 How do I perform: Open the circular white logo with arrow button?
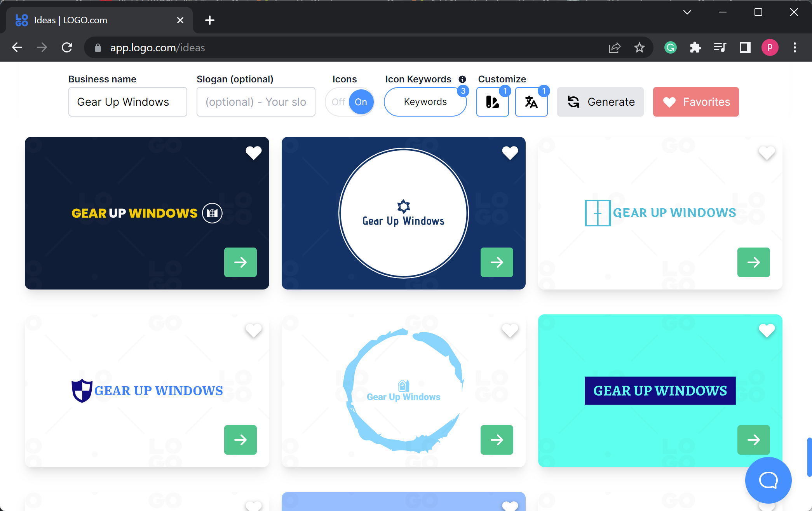click(x=497, y=262)
